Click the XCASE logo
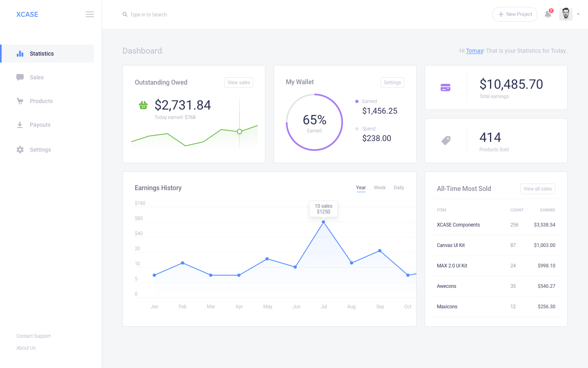588x368 pixels. click(x=27, y=14)
